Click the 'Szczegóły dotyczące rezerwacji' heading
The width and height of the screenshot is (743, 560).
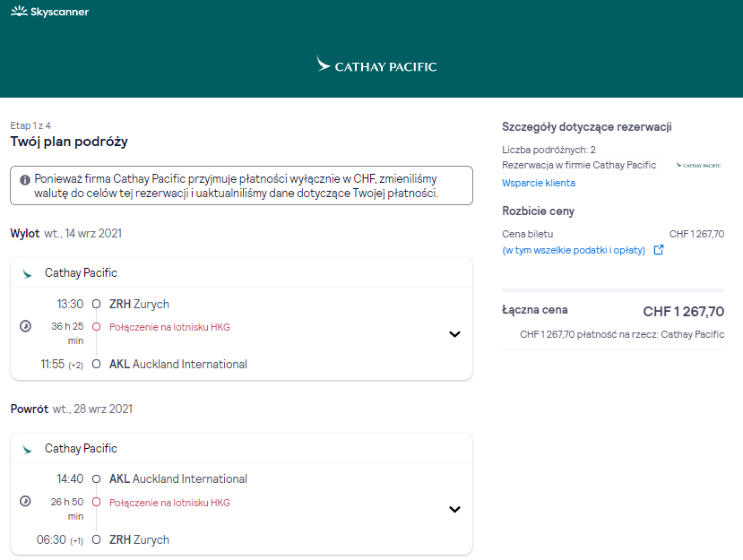click(587, 127)
